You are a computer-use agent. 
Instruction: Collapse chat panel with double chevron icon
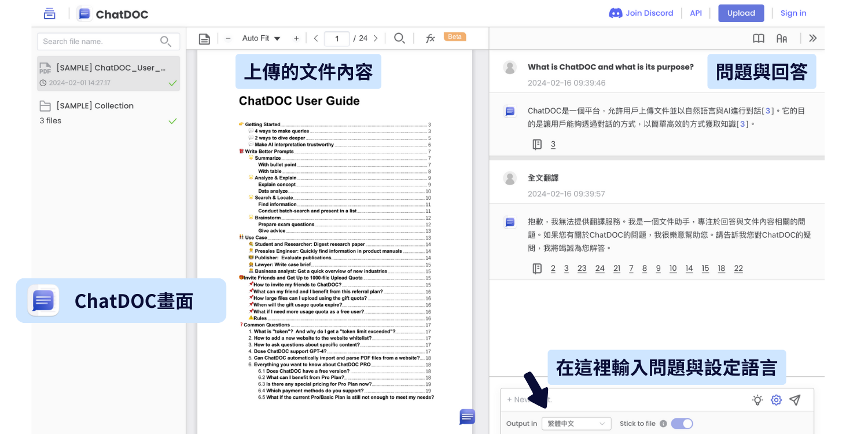(x=812, y=38)
